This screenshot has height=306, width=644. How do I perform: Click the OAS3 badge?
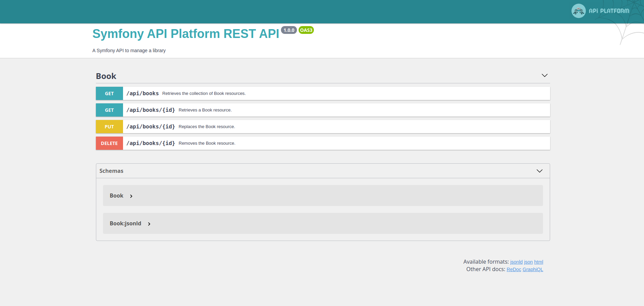click(306, 30)
